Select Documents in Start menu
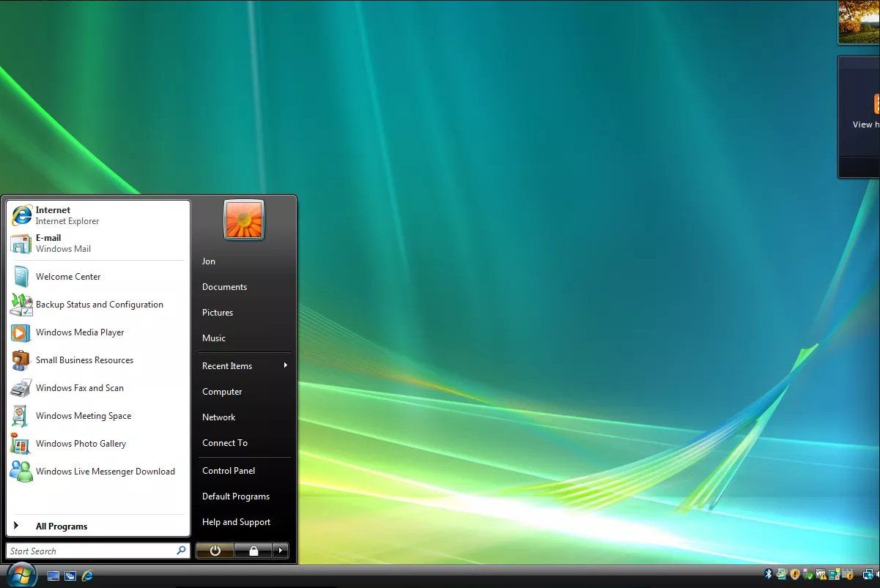The image size is (880, 588). [x=224, y=287]
